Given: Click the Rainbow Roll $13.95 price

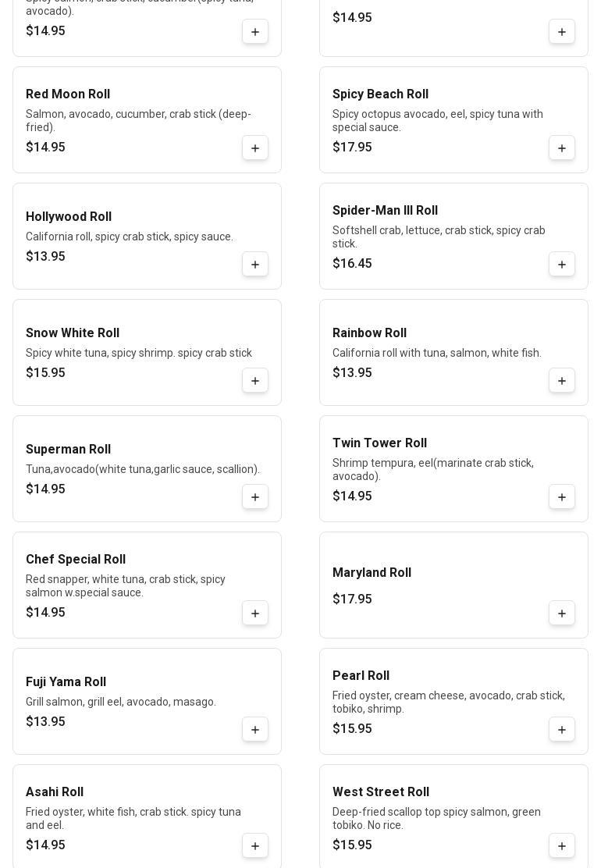Looking at the screenshot, I should click(x=352, y=373).
